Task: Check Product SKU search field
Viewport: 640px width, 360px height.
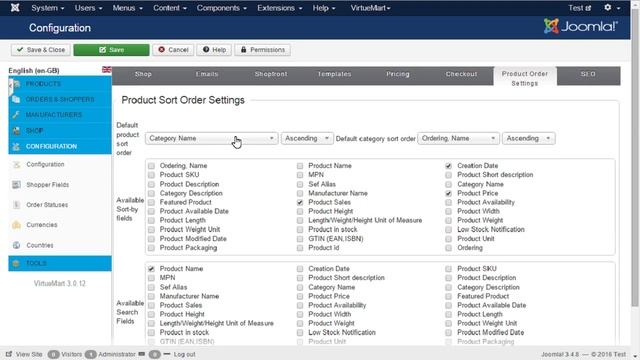Action: [x=449, y=269]
